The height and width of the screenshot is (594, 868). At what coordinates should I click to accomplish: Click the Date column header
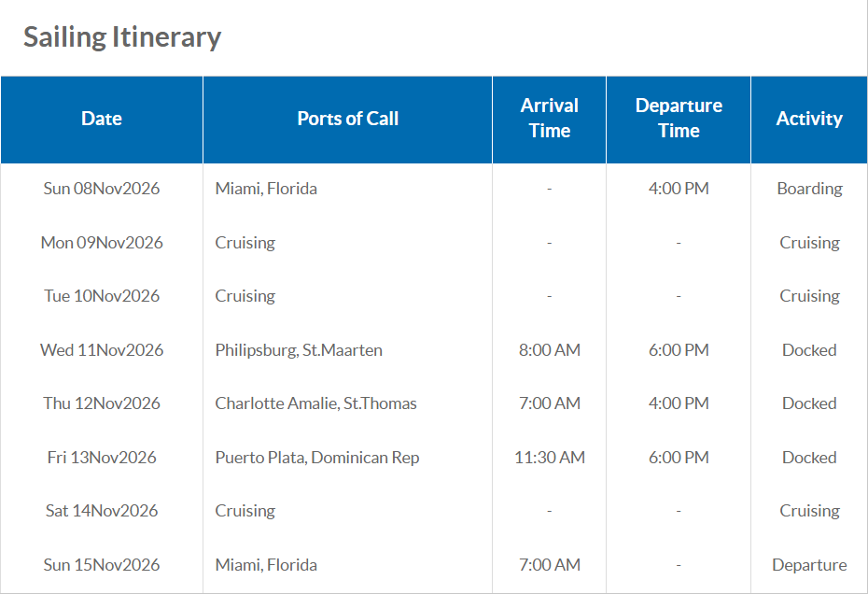click(102, 119)
